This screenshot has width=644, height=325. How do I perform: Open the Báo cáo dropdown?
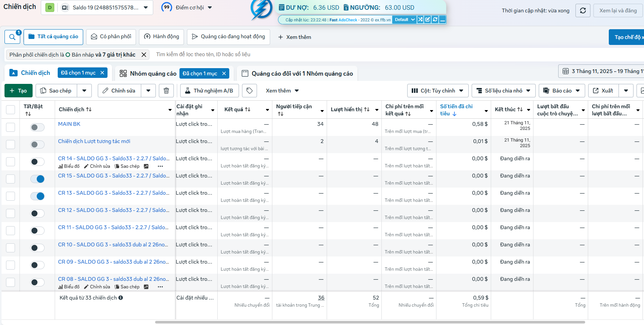click(562, 91)
